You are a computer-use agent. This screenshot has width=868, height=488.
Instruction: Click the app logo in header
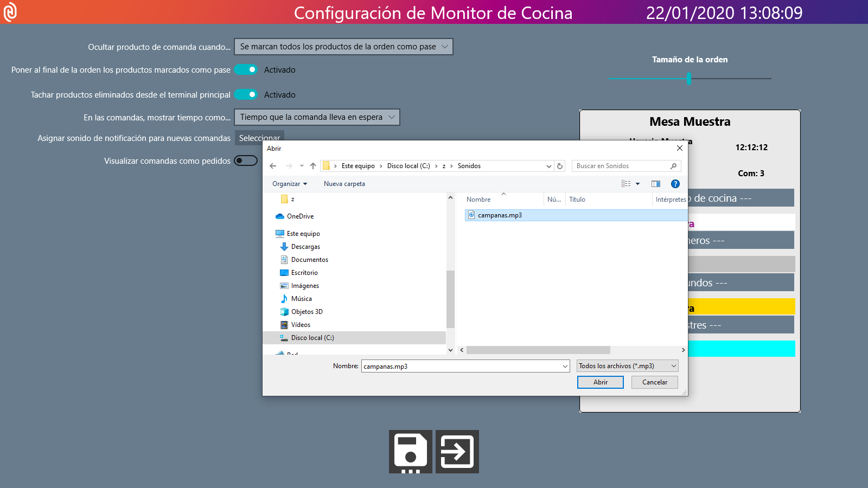(10, 12)
